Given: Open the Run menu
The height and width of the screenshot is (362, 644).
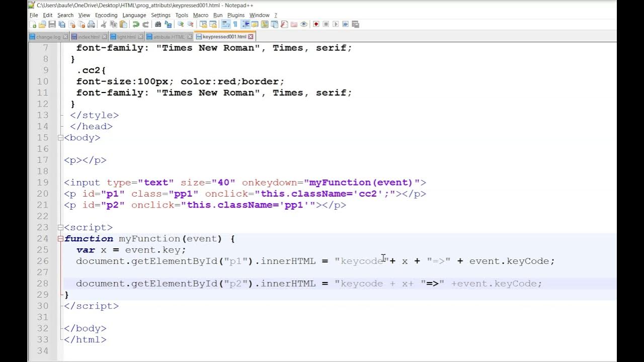Looking at the screenshot, I should 218,15.
